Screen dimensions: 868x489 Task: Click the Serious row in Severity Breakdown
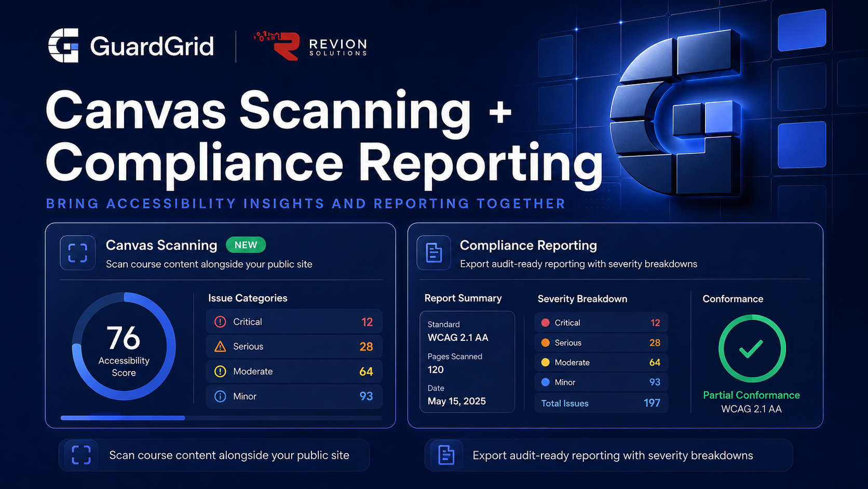click(601, 342)
